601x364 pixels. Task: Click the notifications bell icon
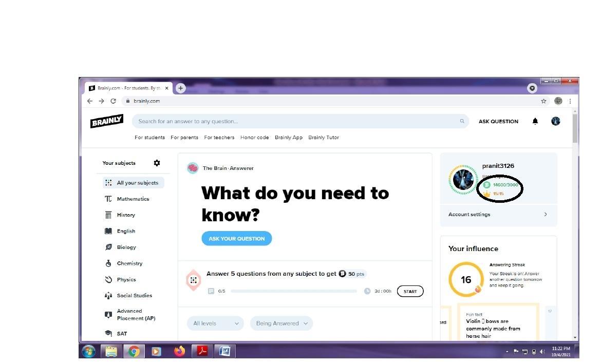[535, 121]
